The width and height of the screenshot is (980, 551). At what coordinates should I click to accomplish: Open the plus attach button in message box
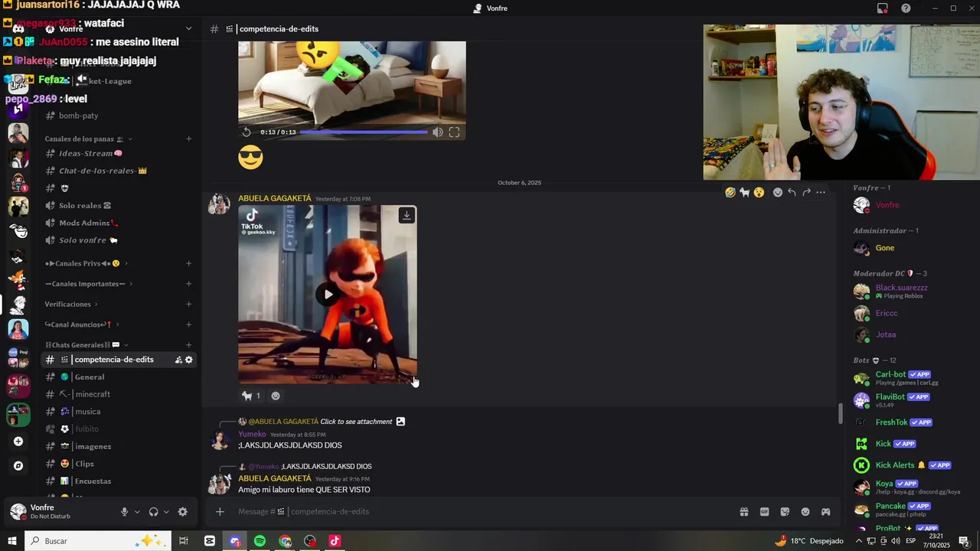220,511
